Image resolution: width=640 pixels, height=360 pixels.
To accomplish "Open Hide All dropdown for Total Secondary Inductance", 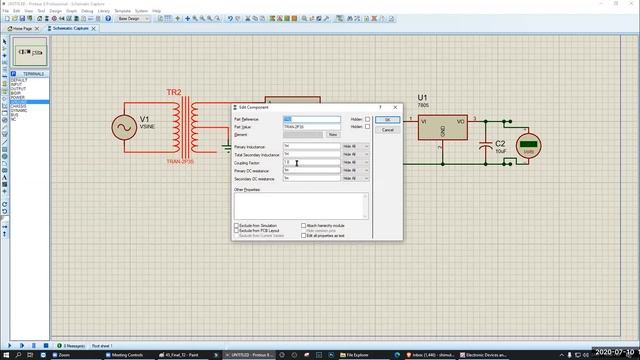I will pyautogui.click(x=356, y=154).
